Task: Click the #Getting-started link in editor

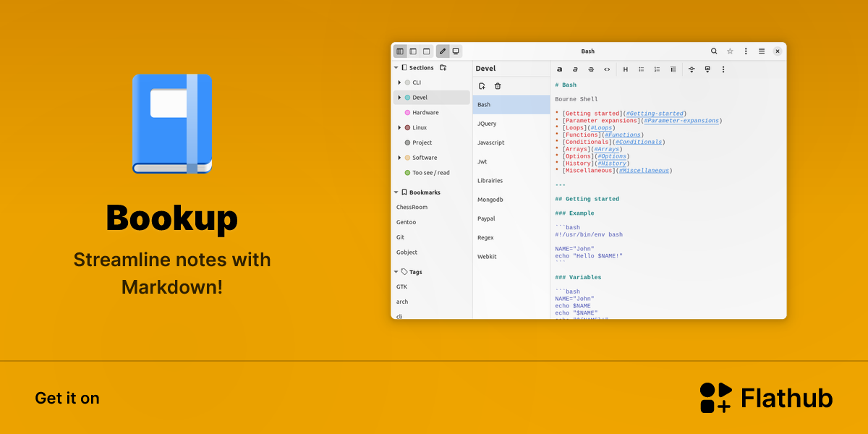Action: tap(654, 114)
